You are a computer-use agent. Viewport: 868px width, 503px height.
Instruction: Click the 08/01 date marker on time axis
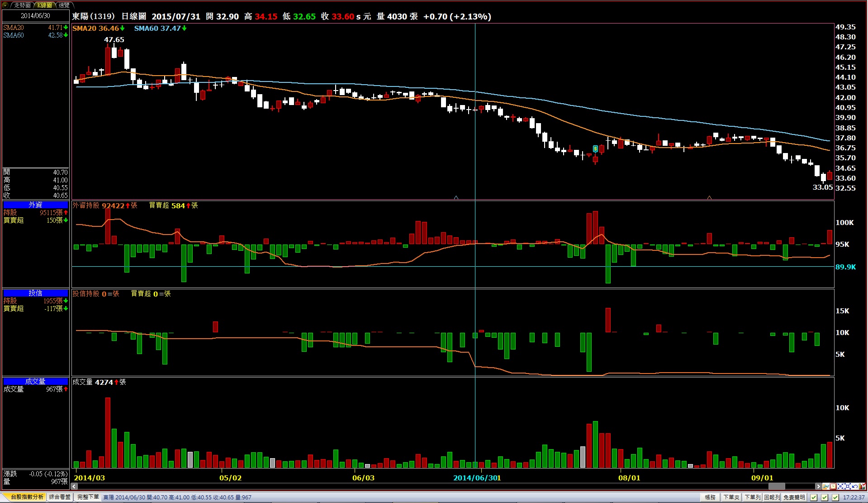point(629,478)
